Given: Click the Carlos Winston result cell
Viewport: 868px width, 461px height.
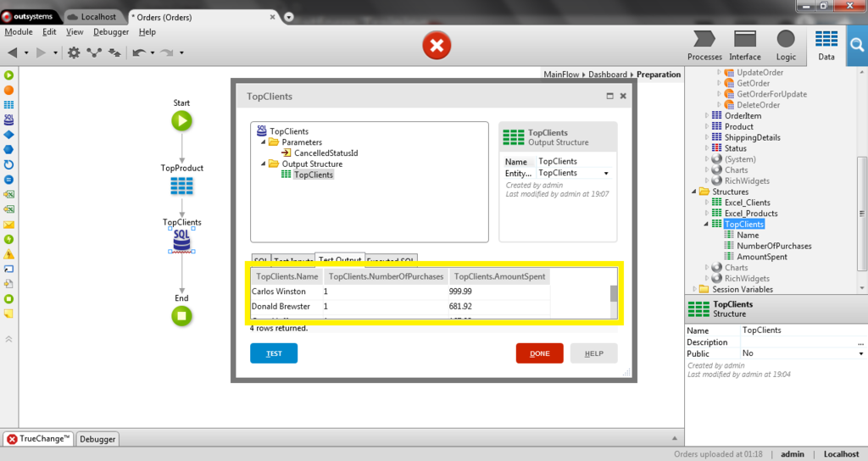Looking at the screenshot, I should (x=286, y=292).
